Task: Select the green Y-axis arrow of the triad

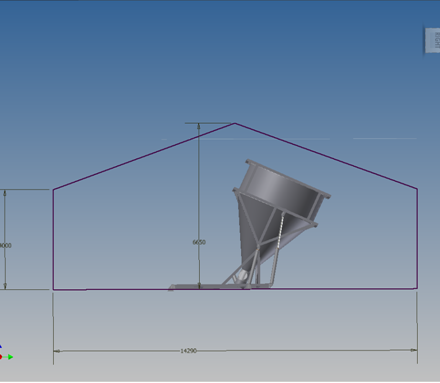Action: [10, 357]
